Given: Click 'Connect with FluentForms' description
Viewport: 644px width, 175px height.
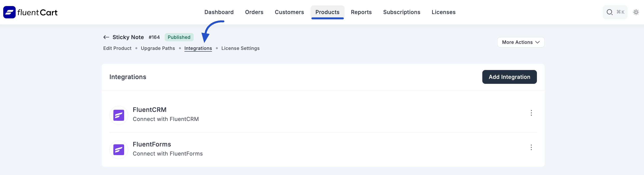Looking at the screenshot, I should [x=168, y=154].
